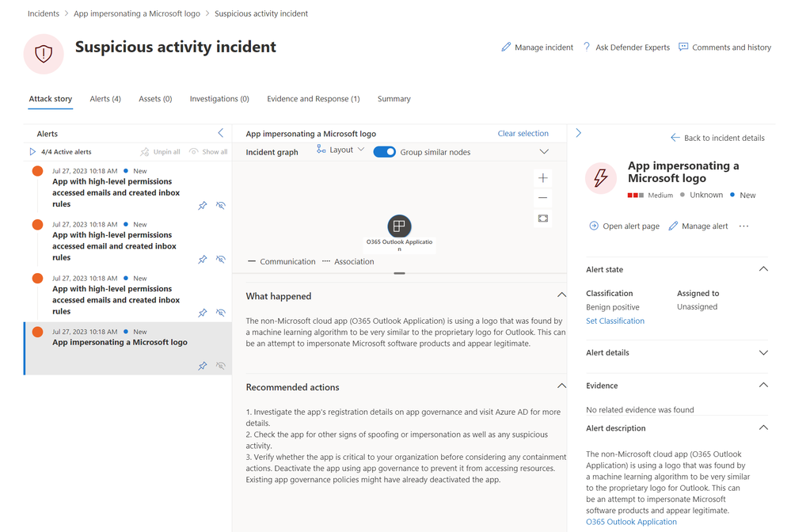The image size is (791, 532).
Task: Open the Investigations (0) tab
Action: pyautogui.click(x=219, y=99)
